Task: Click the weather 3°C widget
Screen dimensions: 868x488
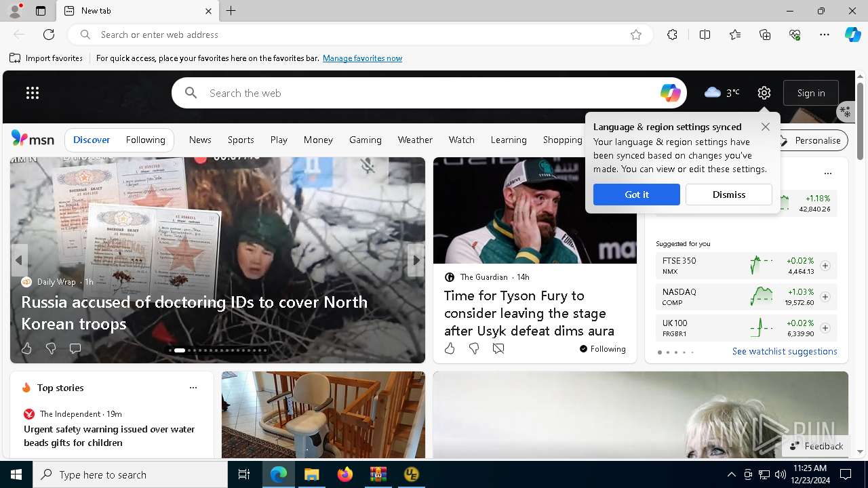Action: [722, 93]
